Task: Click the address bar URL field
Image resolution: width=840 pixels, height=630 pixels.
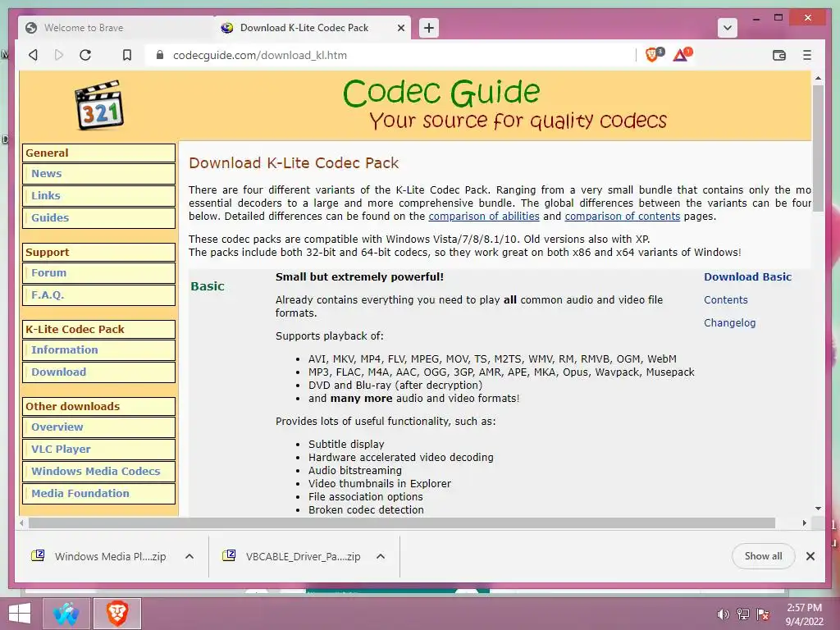Action: 391,55
